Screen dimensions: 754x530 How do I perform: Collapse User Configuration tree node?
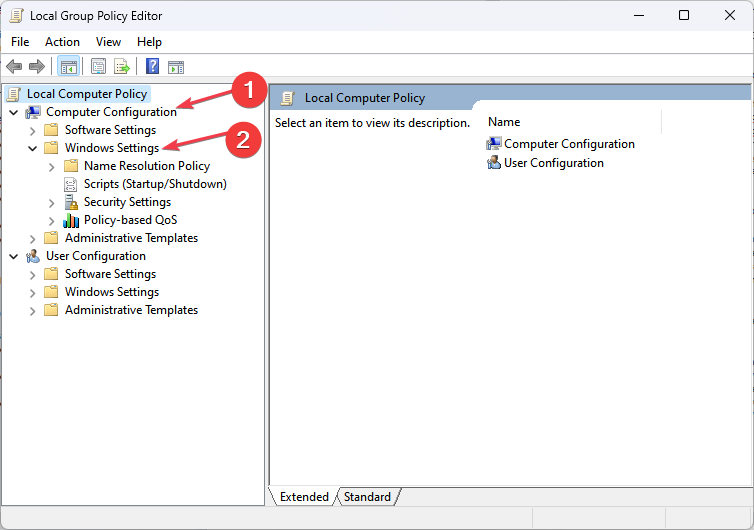(14, 257)
